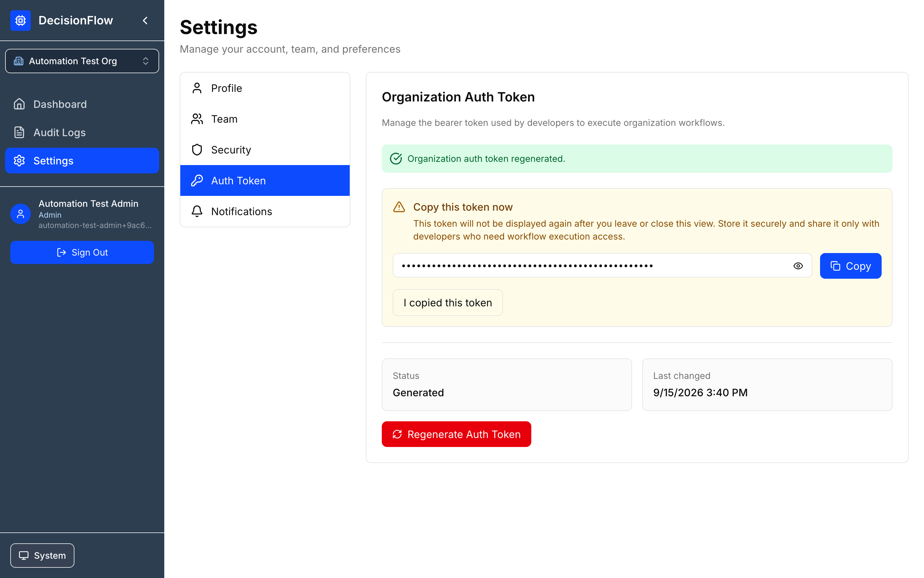Confirm with 'I copied this token'

448,302
